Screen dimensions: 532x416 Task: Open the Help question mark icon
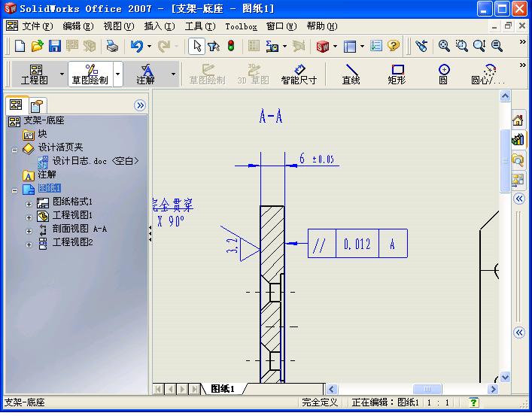394,46
